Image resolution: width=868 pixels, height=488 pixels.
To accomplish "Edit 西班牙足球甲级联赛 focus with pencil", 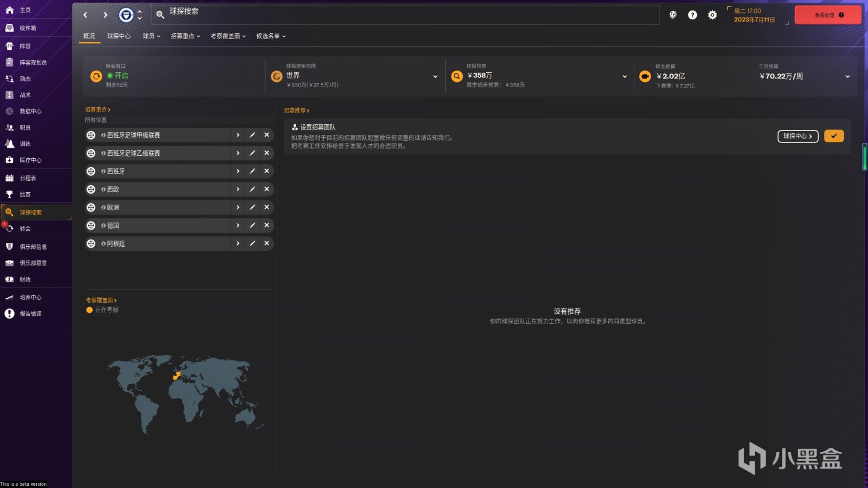I will [252, 135].
